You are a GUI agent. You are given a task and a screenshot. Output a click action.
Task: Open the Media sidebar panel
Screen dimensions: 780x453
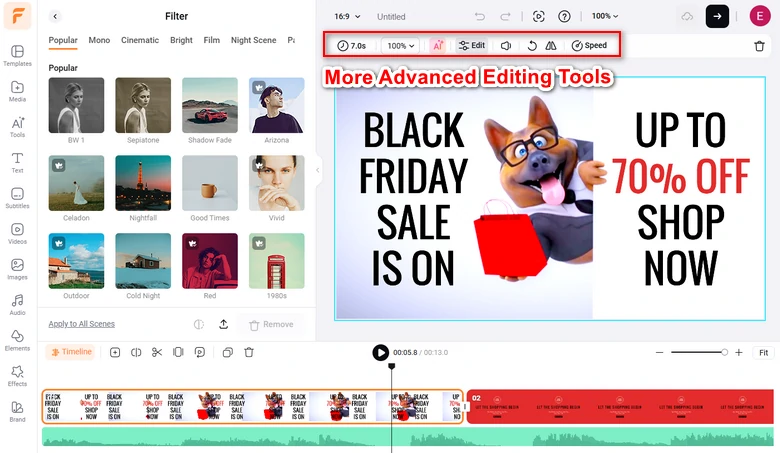coord(17,91)
